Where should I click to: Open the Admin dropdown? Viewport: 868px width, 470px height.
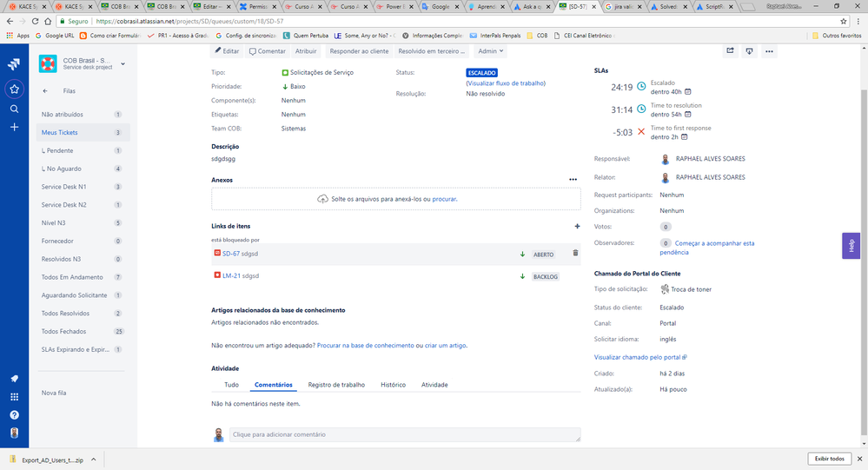pos(490,51)
